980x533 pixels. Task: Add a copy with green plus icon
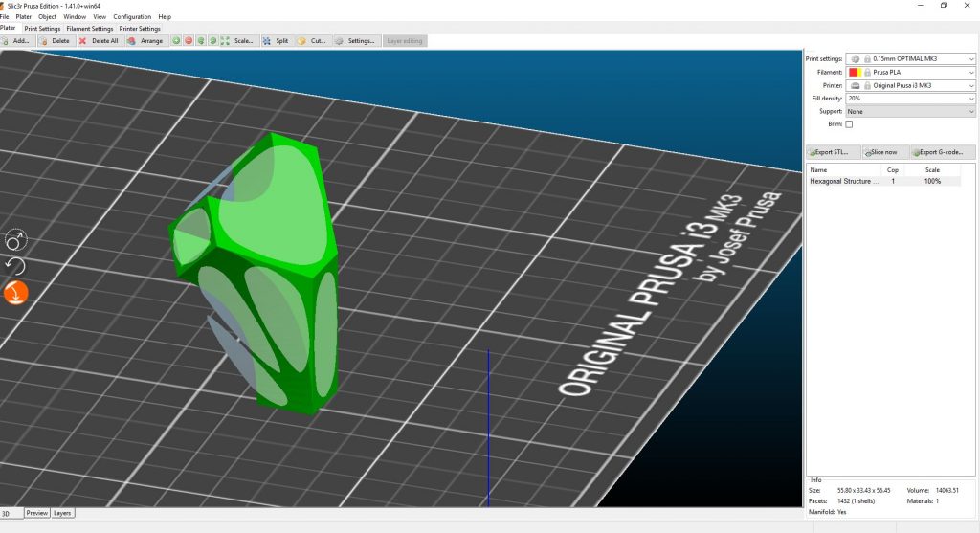pyautogui.click(x=176, y=40)
